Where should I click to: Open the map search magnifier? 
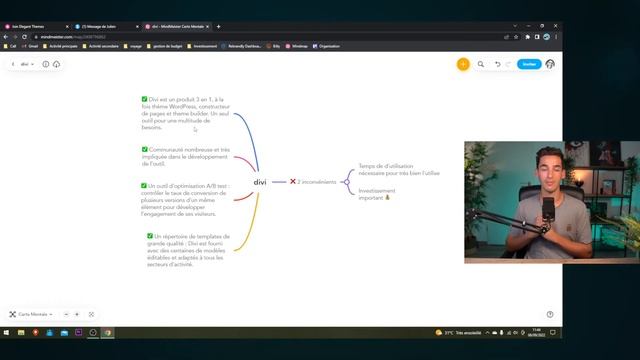coord(481,64)
